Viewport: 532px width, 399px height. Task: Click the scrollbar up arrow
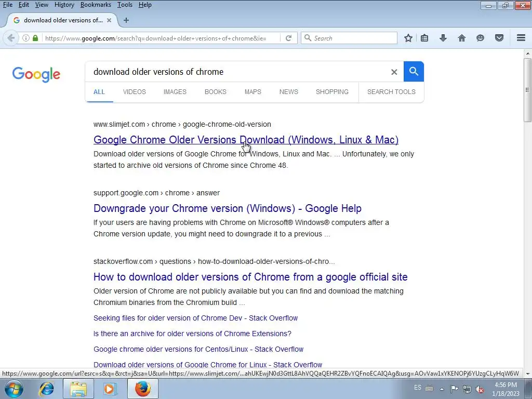point(528,54)
